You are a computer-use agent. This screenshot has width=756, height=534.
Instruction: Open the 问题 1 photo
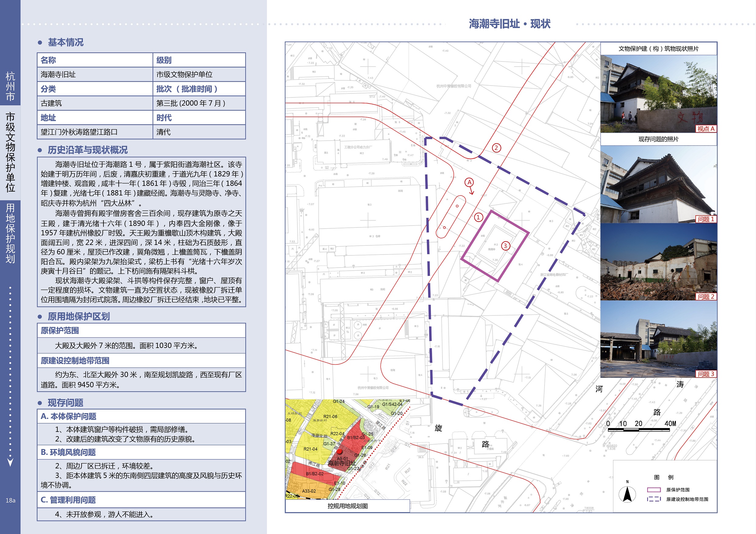[x=658, y=184]
